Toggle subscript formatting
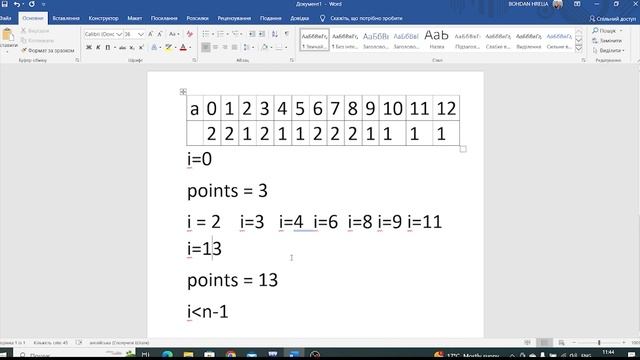 (132, 48)
